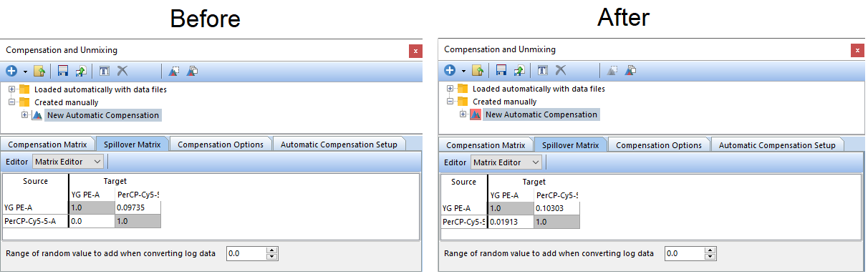Click the Delete X icon in After toolbar

[x=561, y=70]
